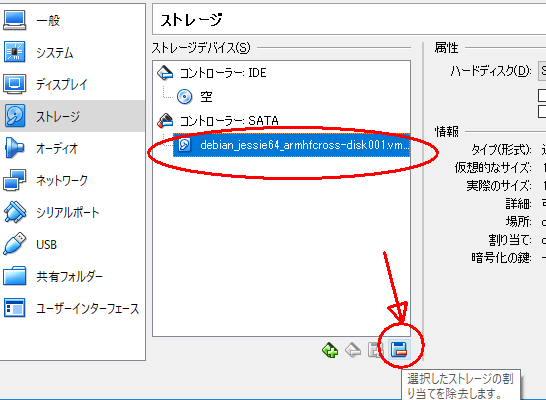Image resolution: width=546 pixels, height=400 pixels.
Task: Click the empty optical disc icon
Action: (x=184, y=96)
